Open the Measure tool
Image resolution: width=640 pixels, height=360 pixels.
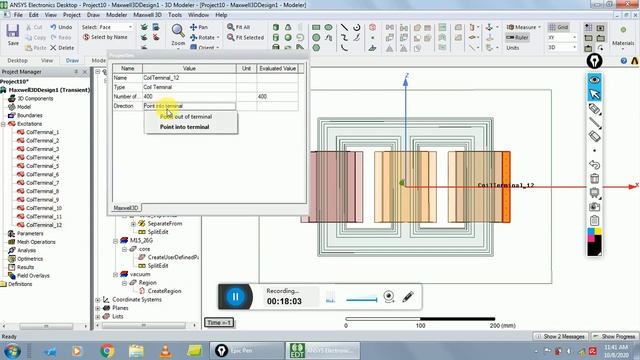pyautogui.click(x=523, y=27)
